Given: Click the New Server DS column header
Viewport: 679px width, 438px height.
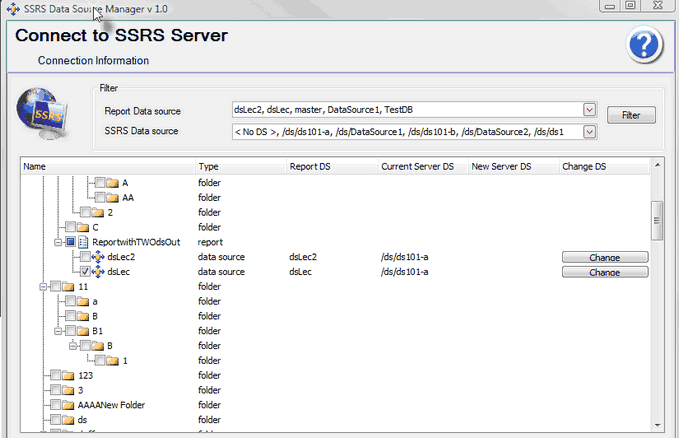Looking at the screenshot, I should [x=514, y=167].
